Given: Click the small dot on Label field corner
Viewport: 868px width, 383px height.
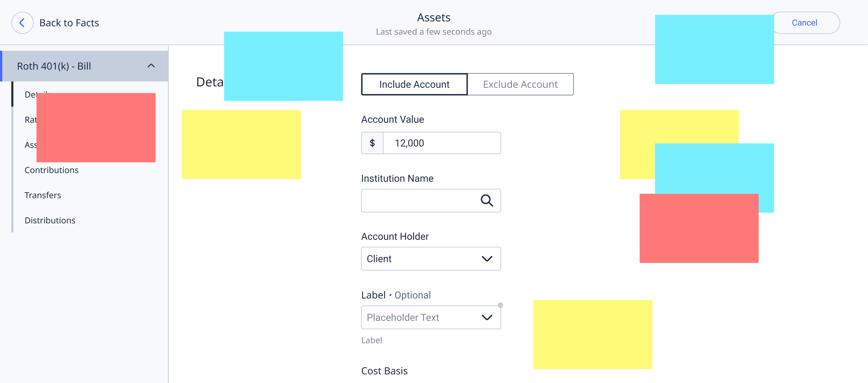Looking at the screenshot, I should pos(500,305).
